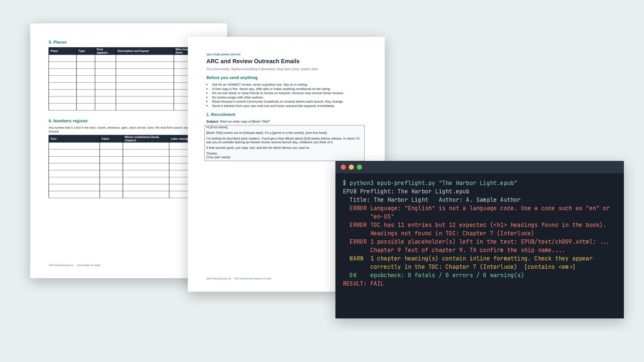Click the 'I'm looking for [number] early readers' paragraph

point(283,140)
